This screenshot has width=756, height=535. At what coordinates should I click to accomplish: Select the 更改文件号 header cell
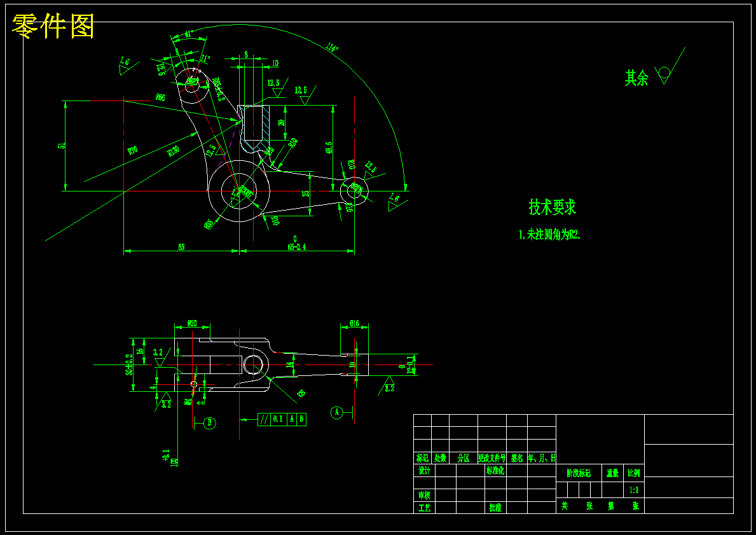click(491, 458)
